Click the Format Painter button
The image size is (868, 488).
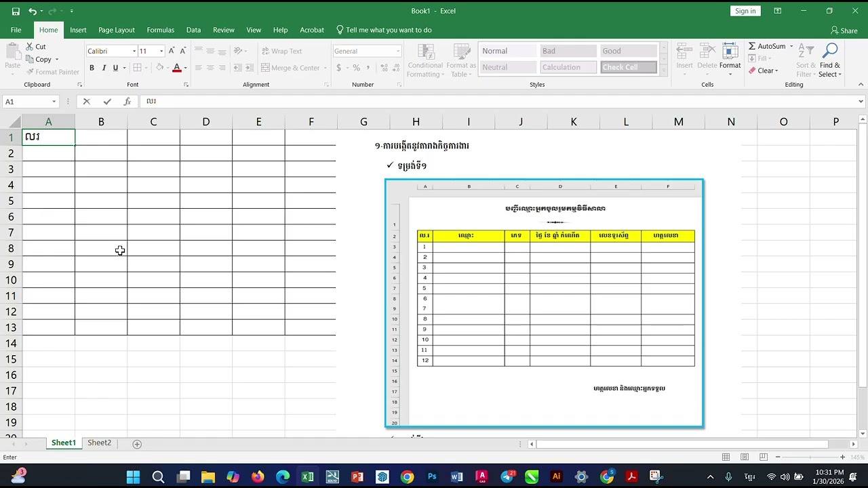pos(52,72)
